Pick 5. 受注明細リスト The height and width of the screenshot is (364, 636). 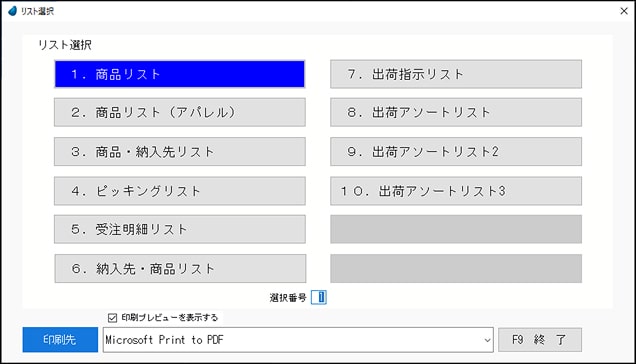coord(180,229)
